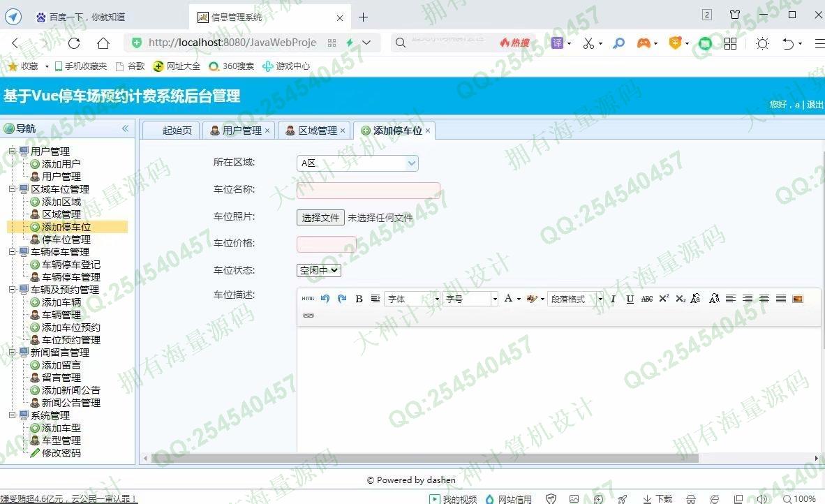Click the insert link icon in editor
Image resolution: width=825 pixels, height=504 pixels.
coord(308,316)
